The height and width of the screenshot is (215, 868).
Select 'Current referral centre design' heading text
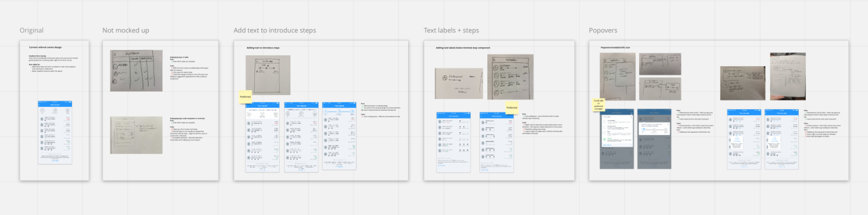(x=45, y=47)
